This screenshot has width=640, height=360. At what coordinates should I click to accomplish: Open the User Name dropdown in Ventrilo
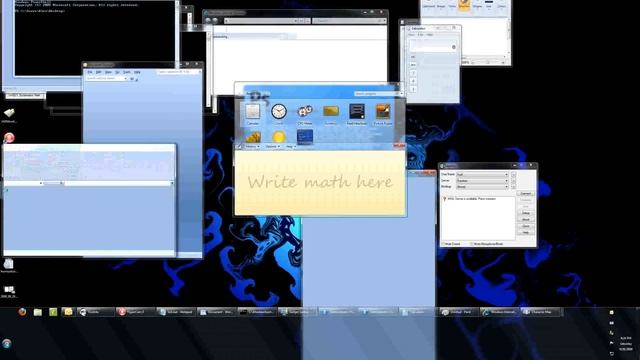pos(482,174)
